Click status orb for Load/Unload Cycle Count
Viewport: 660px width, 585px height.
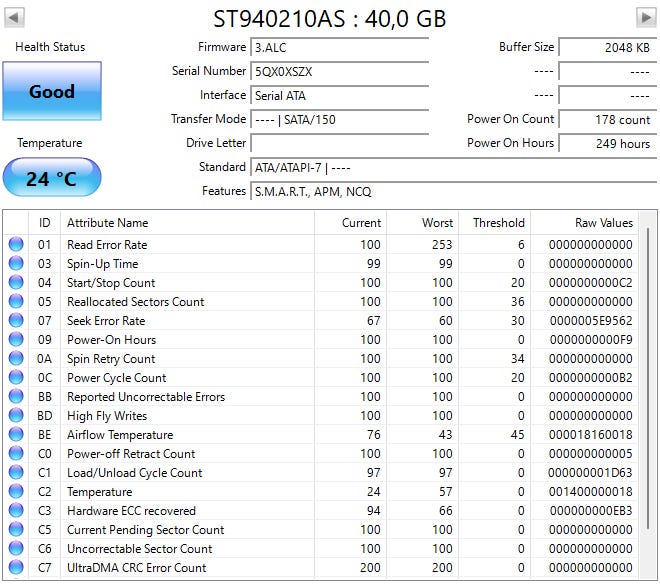16,472
